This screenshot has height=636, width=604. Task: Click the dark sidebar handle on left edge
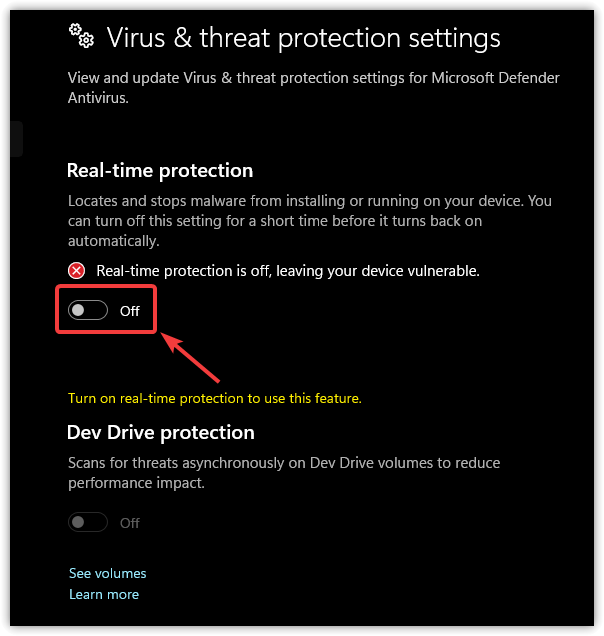[15, 138]
